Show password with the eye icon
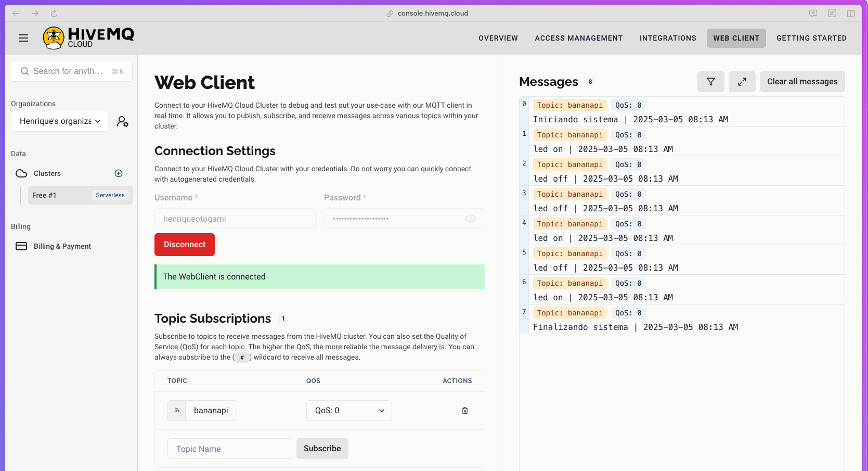 pos(471,219)
